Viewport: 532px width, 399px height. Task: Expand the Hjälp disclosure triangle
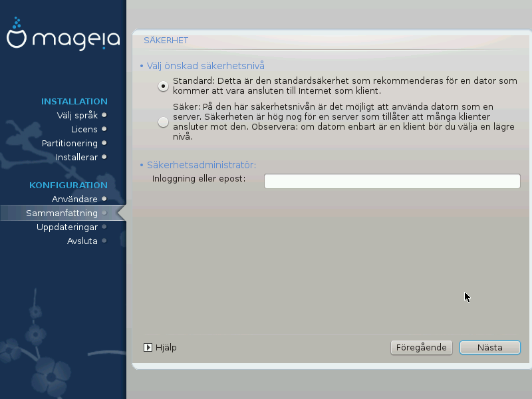point(148,347)
